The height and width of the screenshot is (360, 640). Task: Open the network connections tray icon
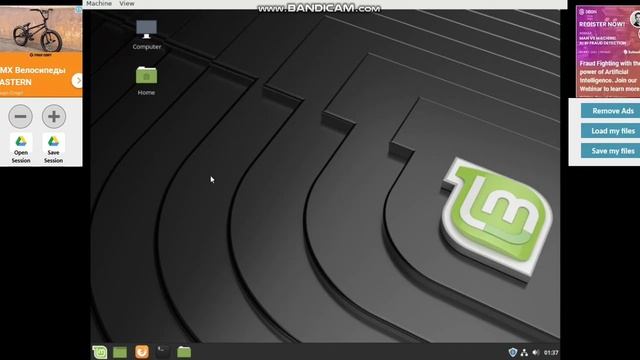point(524,353)
